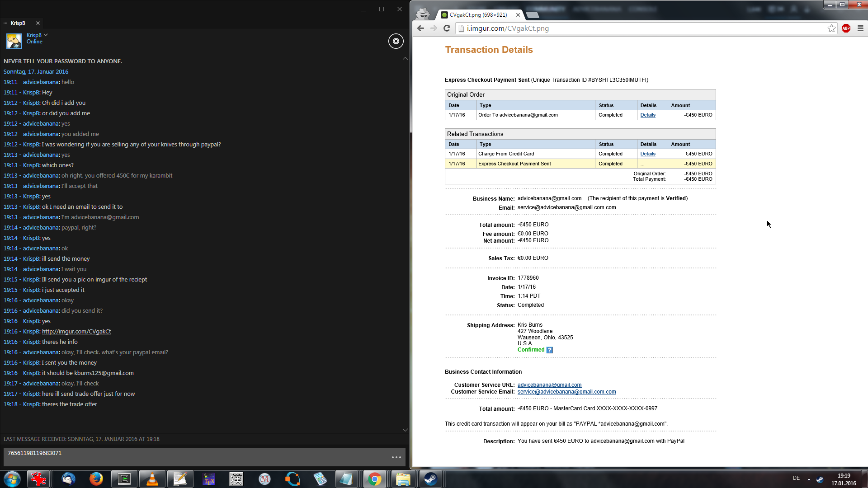Open the Adblock Plus extension icon
Screen dimensions: 868x488
(846, 28)
